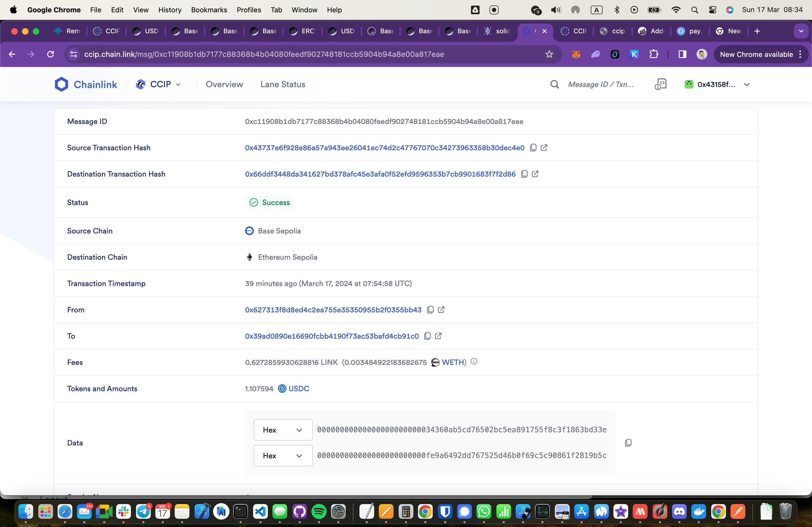Click the USDC token icon
Screen dimensions: 812x527
[282, 389]
